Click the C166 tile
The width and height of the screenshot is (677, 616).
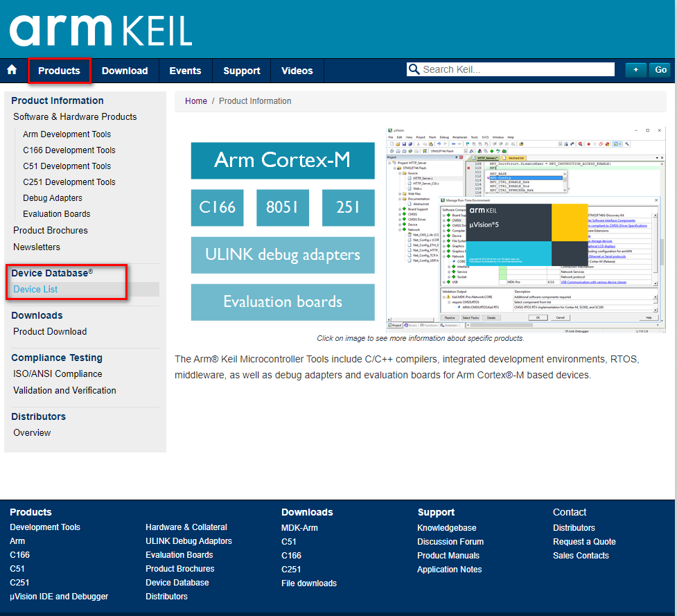[217, 208]
